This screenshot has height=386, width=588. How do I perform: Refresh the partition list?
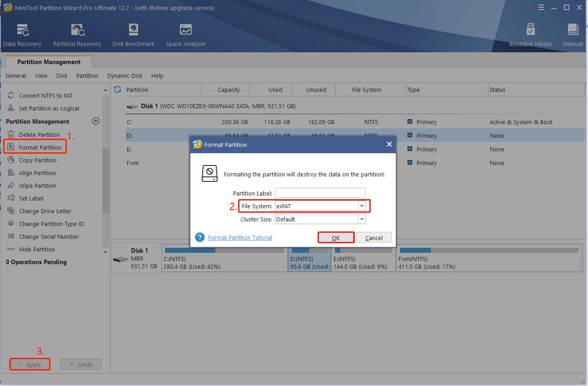pos(117,89)
